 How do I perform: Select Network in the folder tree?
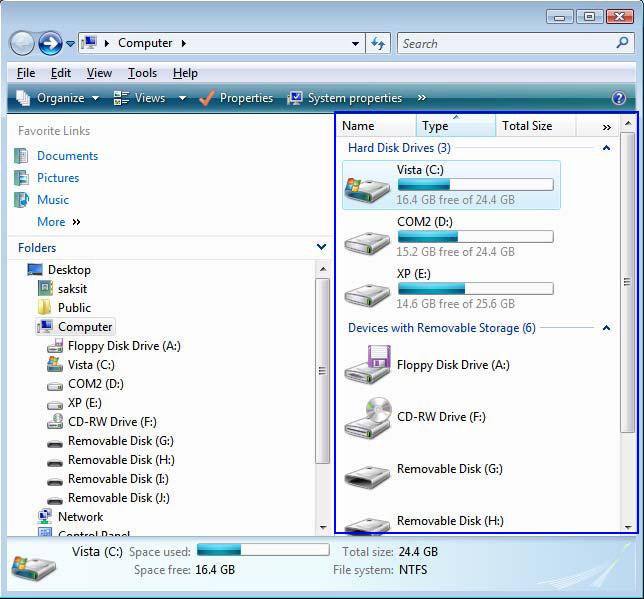(x=80, y=517)
